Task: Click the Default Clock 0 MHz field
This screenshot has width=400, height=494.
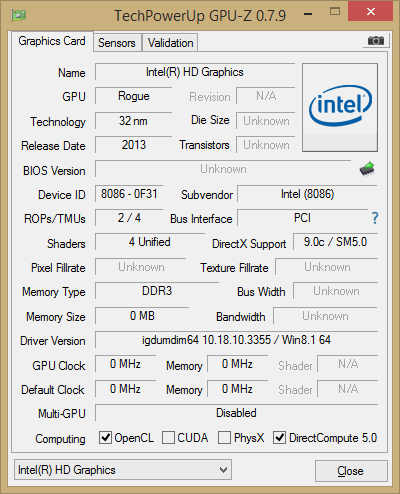Action: tap(125, 389)
